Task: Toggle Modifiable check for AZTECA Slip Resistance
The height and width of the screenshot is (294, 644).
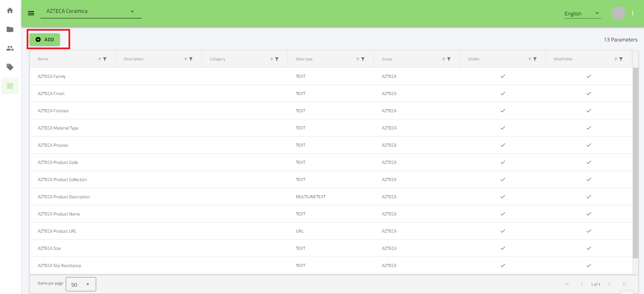Action: (x=589, y=265)
